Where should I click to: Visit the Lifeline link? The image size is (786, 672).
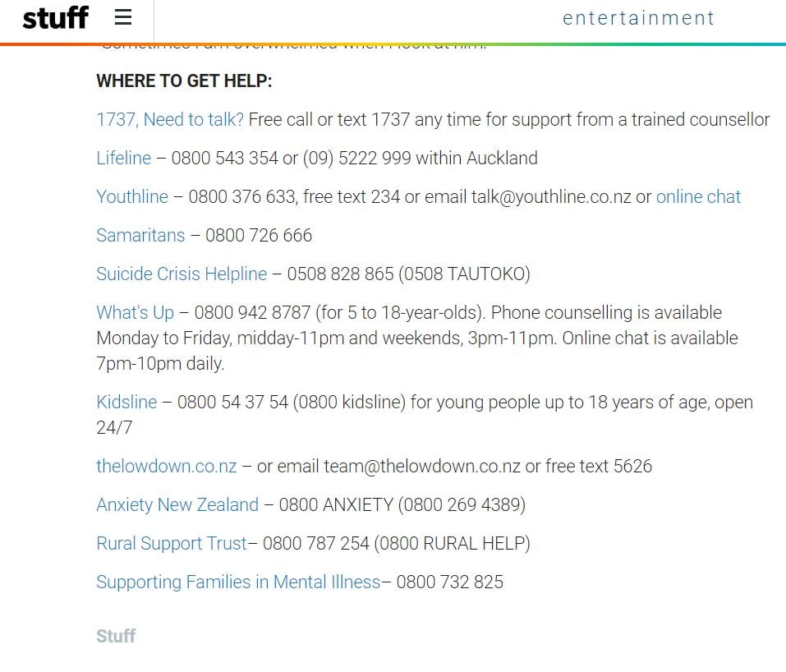124,158
